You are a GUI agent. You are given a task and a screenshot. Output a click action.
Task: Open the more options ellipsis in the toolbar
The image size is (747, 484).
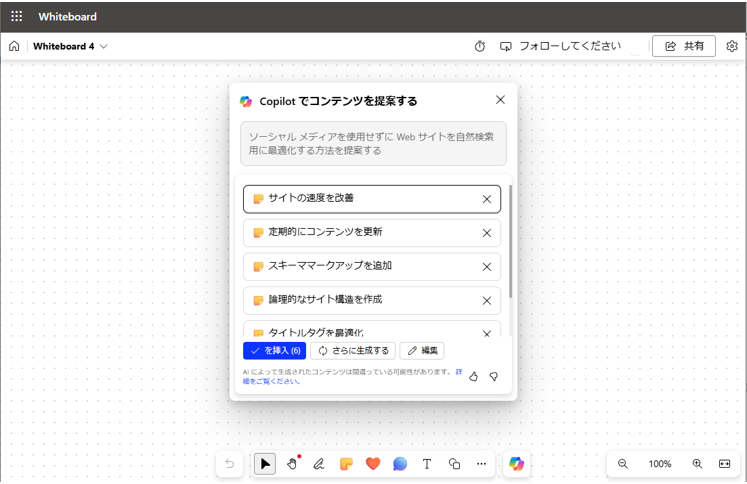pos(482,464)
